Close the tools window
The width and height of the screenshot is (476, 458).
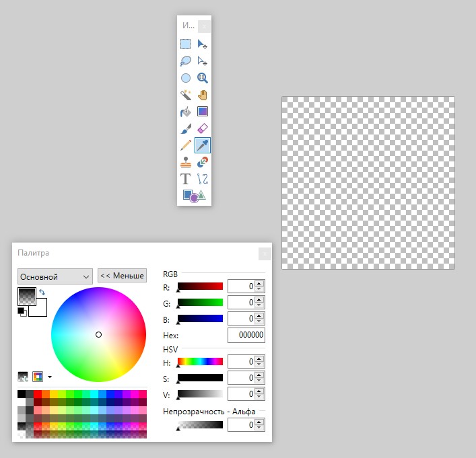[x=204, y=26]
